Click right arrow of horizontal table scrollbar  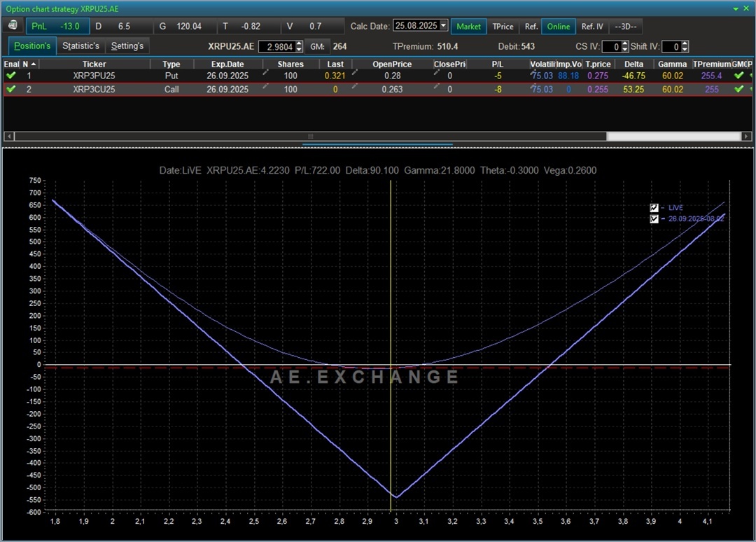746,137
